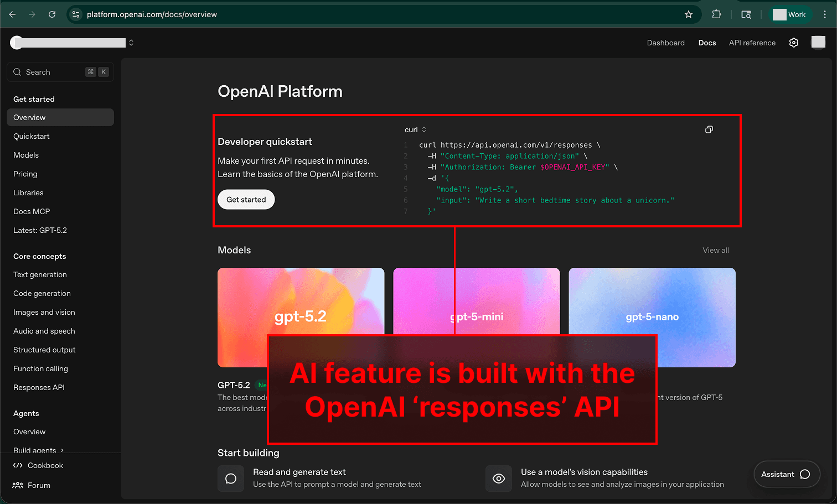Viewport: 837px width, 504px height.
Task: Open the Assistant panel
Action: (786, 474)
